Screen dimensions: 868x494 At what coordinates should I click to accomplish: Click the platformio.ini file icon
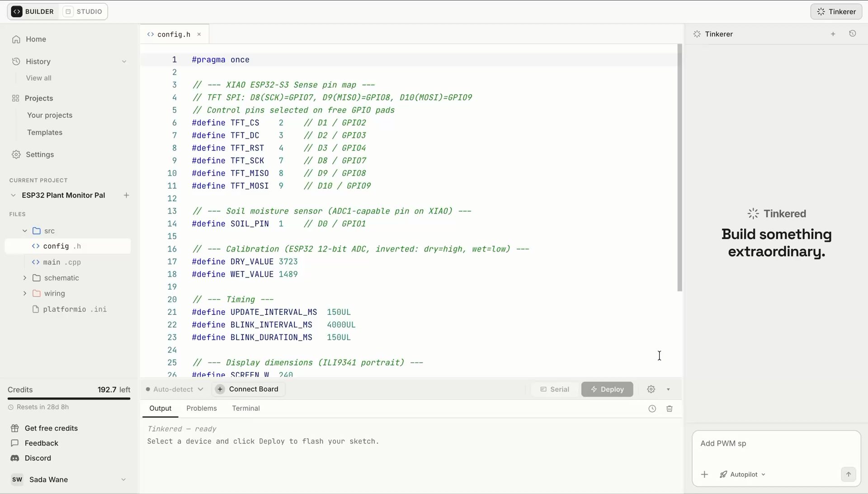36,309
